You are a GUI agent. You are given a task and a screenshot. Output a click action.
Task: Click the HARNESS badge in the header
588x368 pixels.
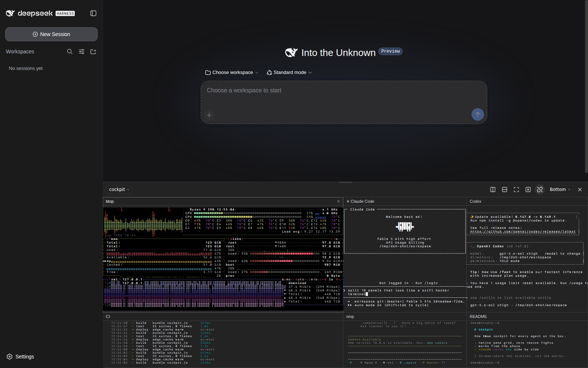point(65,14)
